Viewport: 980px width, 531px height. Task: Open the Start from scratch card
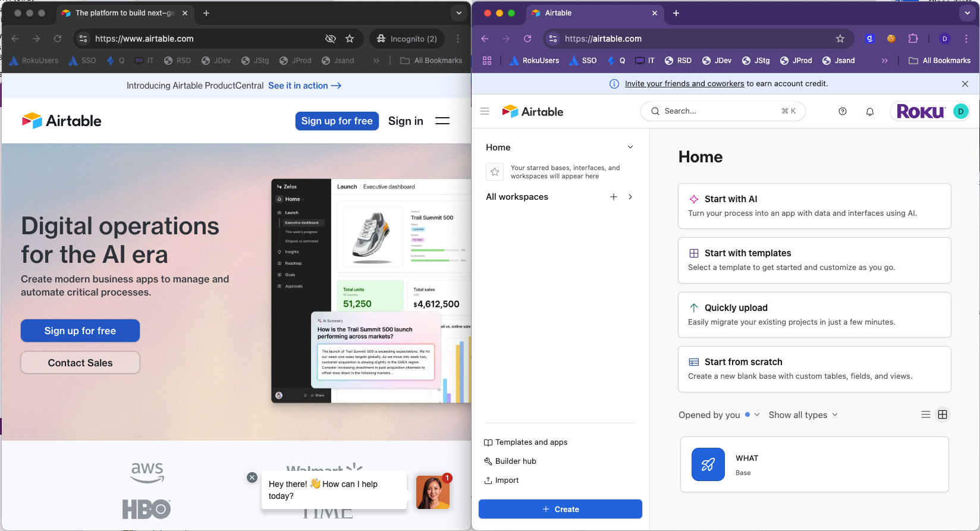[814, 369]
